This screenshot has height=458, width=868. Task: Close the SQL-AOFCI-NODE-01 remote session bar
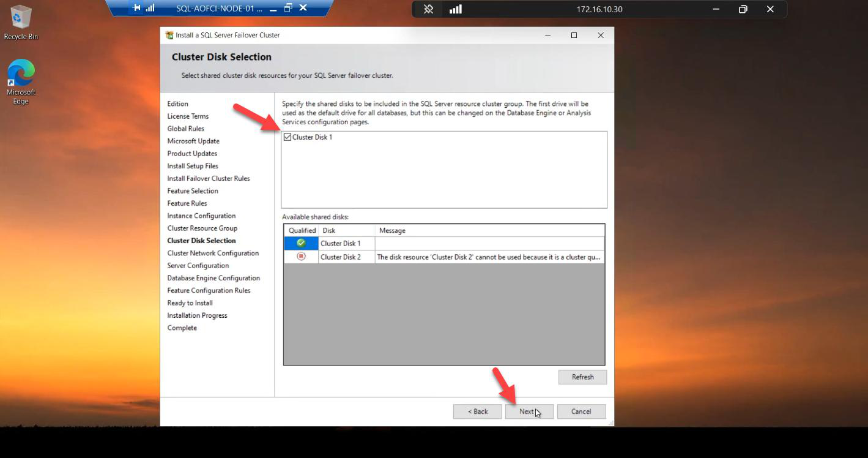303,8
